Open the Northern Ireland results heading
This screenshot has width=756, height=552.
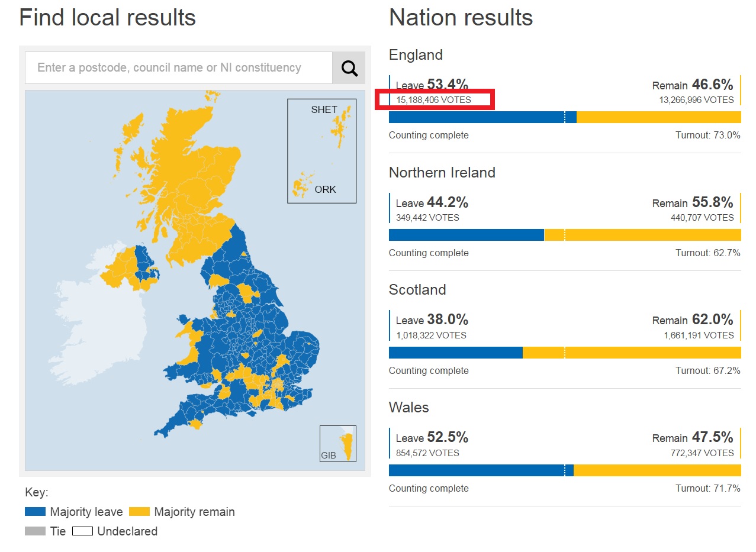(442, 173)
